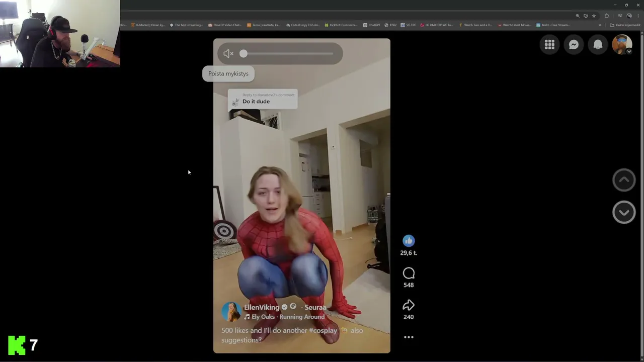Minimize the browser window

615,5
